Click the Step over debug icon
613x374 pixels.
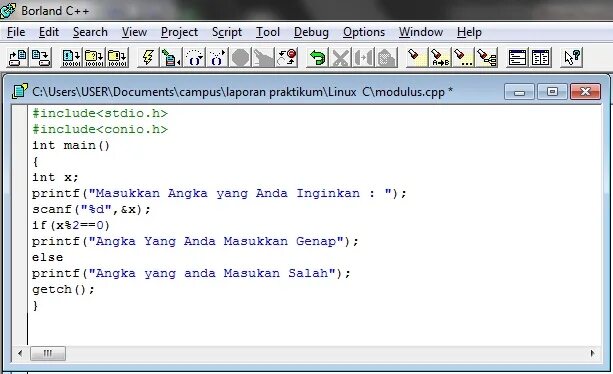(x=194, y=58)
